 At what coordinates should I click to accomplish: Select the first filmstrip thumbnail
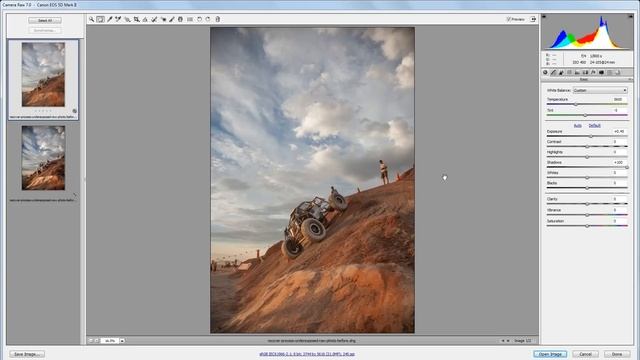pyautogui.click(x=43, y=75)
